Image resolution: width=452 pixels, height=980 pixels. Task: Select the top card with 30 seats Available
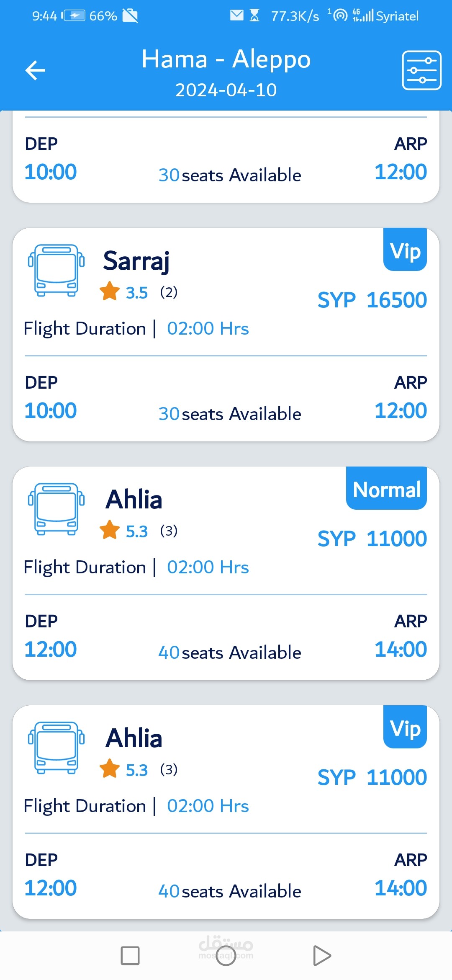(226, 157)
